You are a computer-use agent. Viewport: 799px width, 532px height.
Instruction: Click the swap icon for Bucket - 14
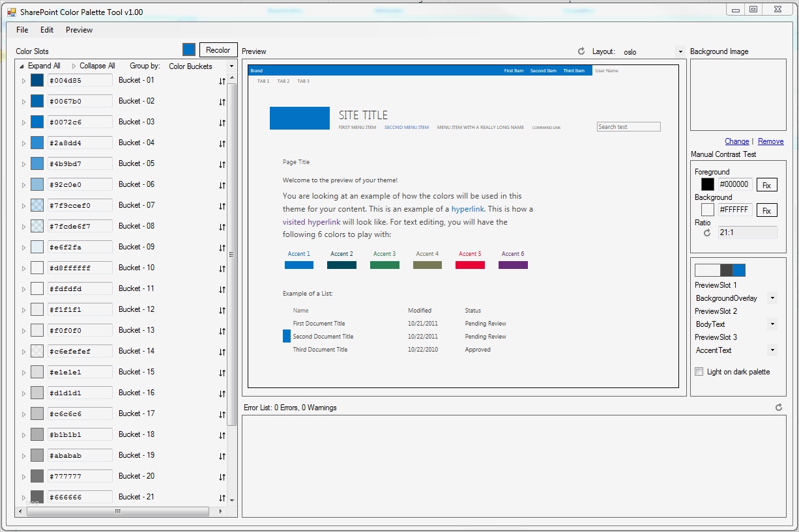tap(222, 352)
